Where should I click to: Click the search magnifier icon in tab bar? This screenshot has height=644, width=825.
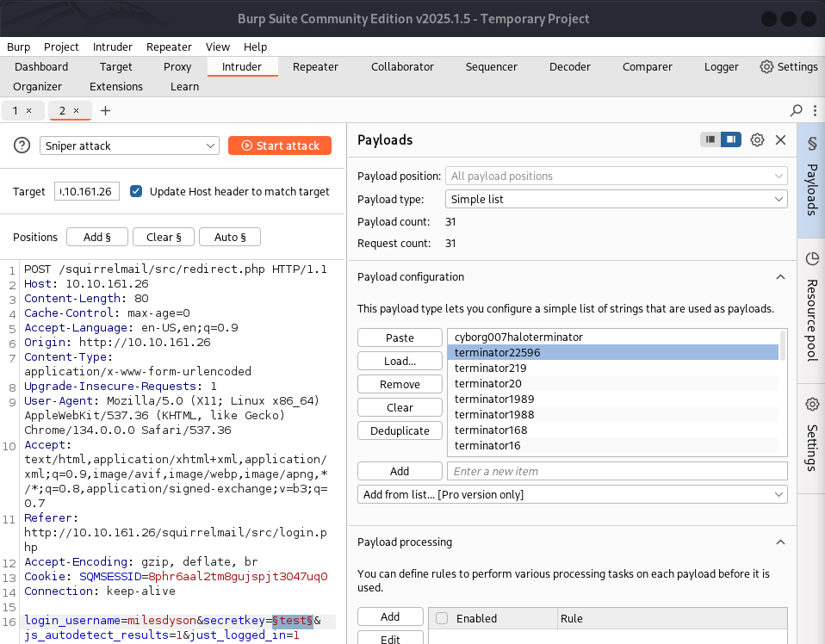tap(796, 110)
